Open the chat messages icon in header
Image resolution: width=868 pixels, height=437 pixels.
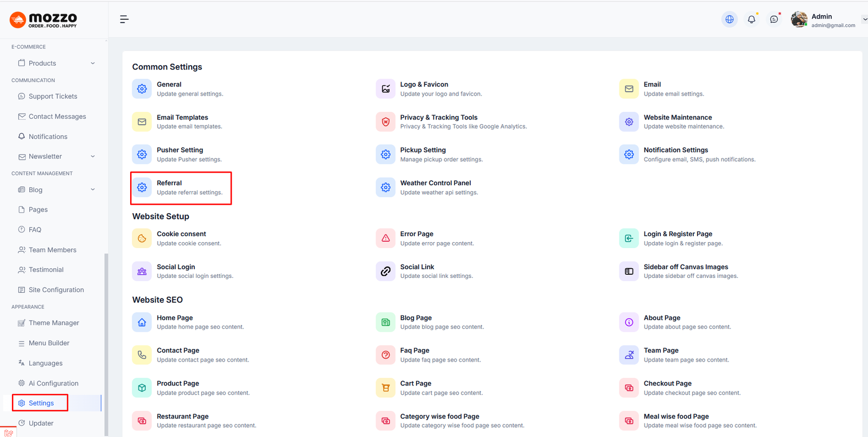[x=774, y=20]
